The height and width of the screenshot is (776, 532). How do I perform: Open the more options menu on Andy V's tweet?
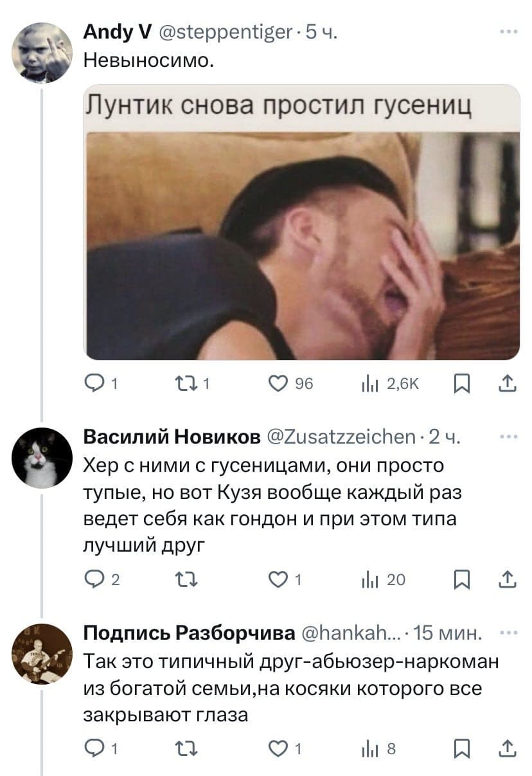(508, 30)
